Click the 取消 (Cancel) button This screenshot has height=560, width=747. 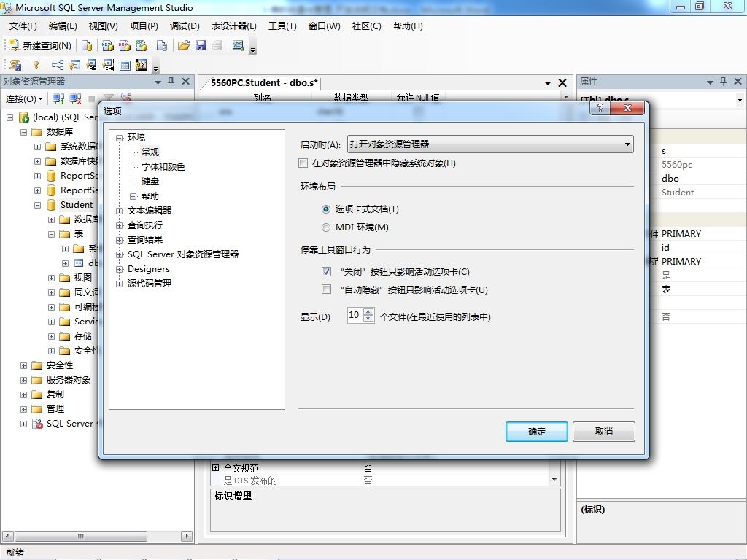603,432
